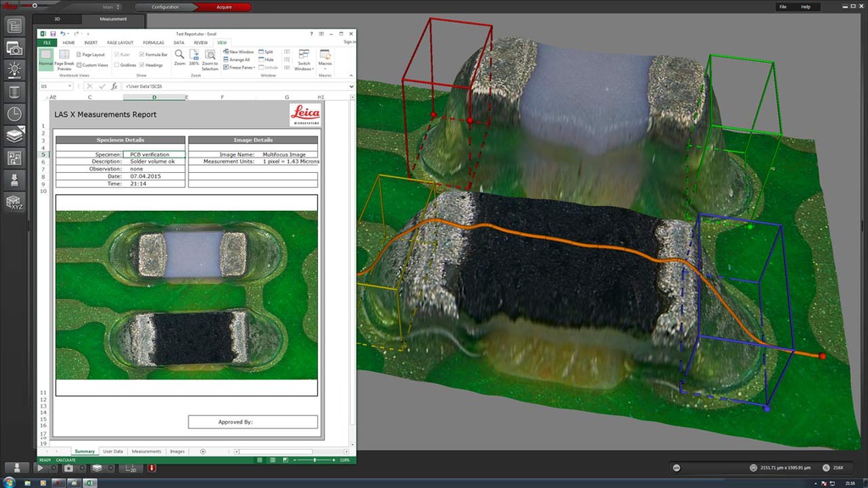Switch to the User Data sheet tab
Screen dimensions: 868x488
click(x=113, y=452)
